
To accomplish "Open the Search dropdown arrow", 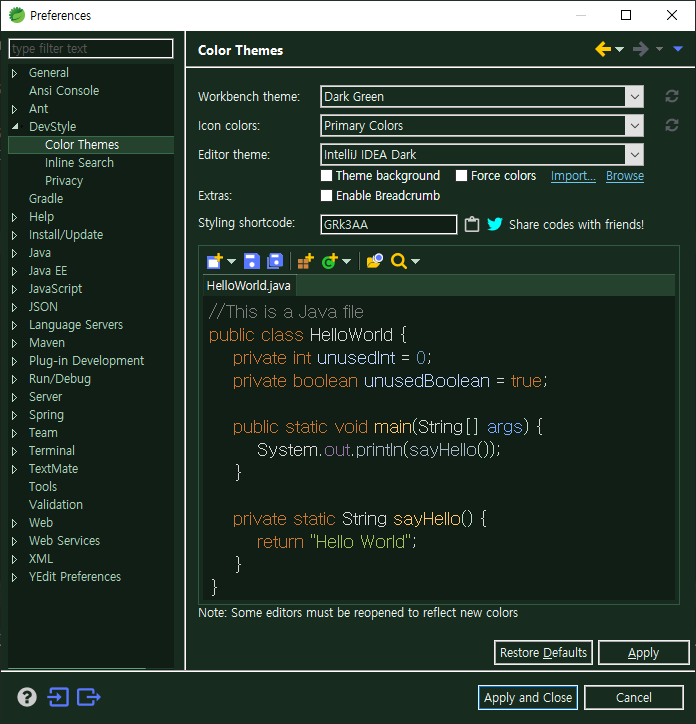I will click(415, 262).
